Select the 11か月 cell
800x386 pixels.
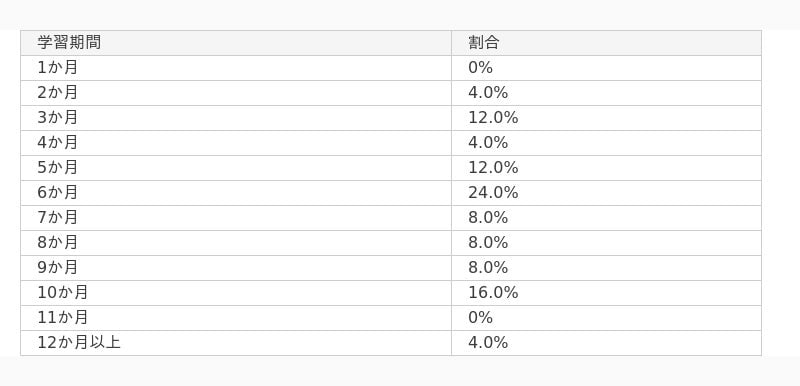tap(236, 318)
